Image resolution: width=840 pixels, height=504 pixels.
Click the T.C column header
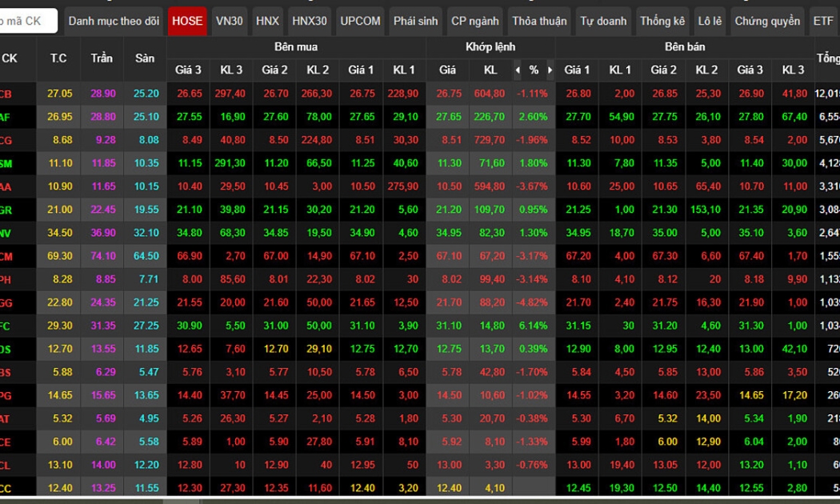pos(58,58)
